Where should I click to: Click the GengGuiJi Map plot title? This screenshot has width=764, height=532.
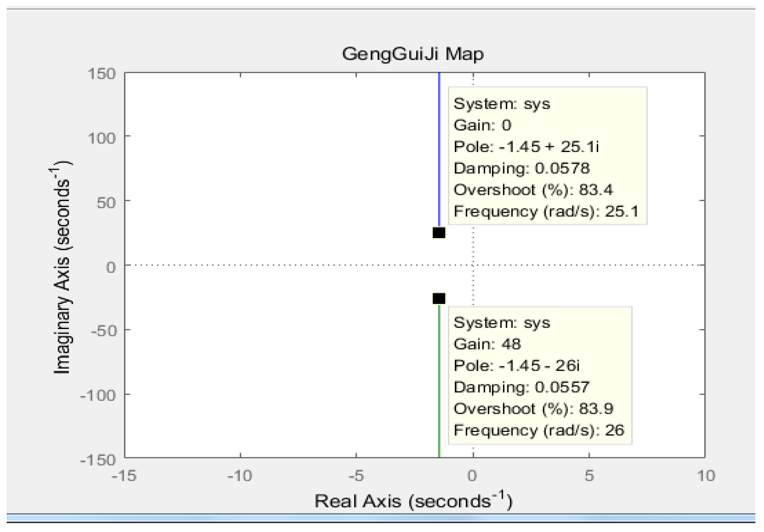click(x=413, y=54)
